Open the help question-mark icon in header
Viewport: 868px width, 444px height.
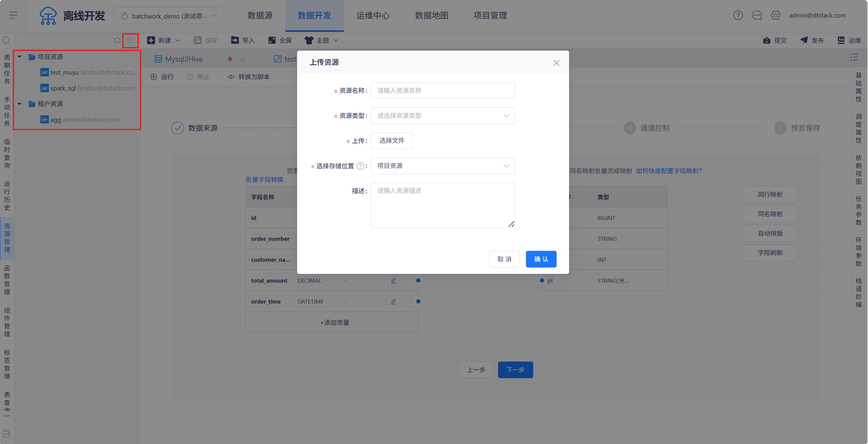[x=738, y=15]
